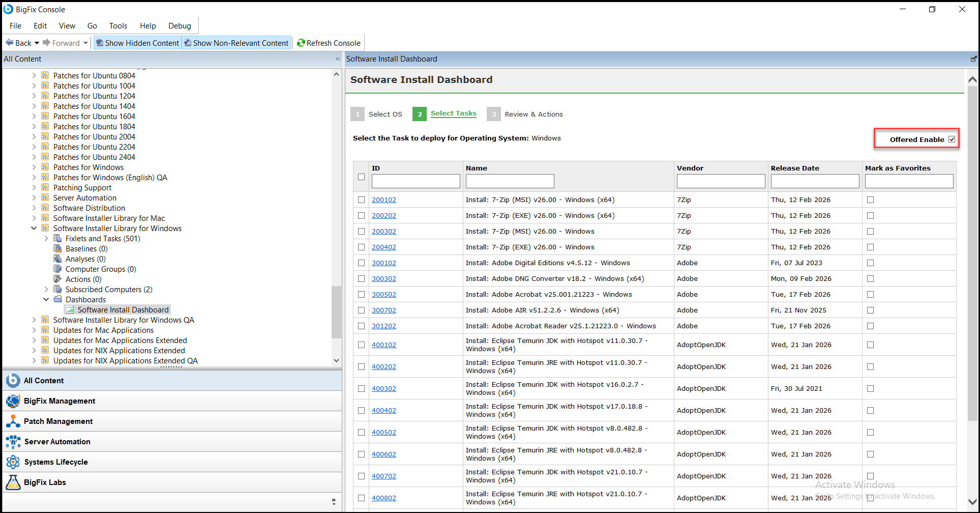Click the Show Hidden Content icon
The image size is (980, 513).
[x=100, y=43]
